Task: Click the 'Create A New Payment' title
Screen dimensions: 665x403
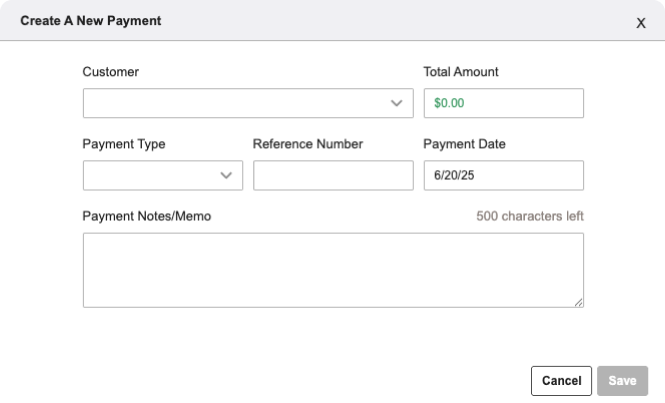Action: point(91,21)
